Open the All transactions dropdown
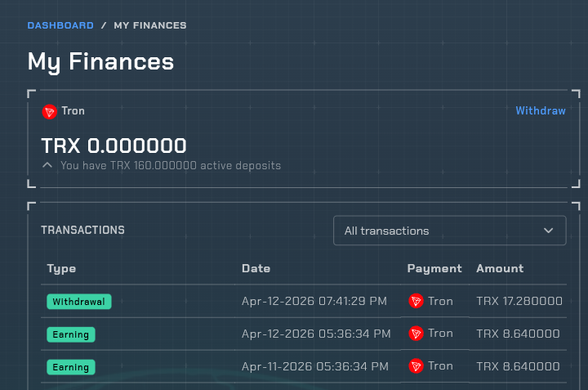This screenshot has height=390, width=588. 450,231
